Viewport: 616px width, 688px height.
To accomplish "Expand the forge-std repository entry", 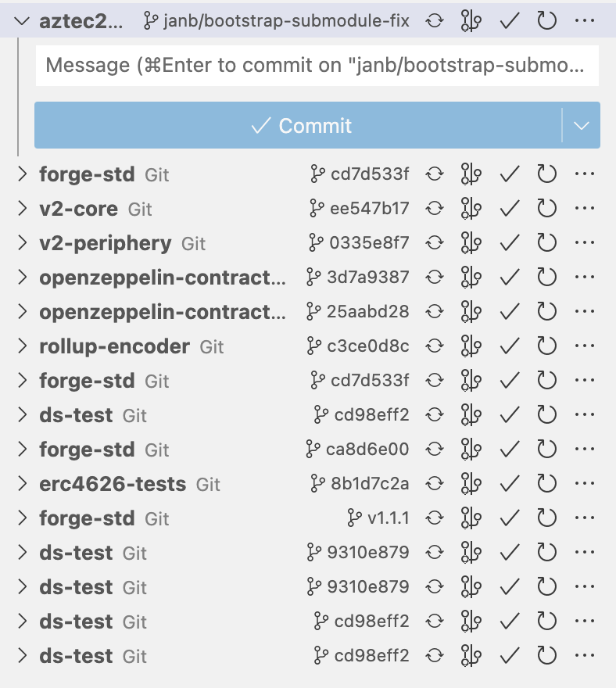I will [22, 174].
